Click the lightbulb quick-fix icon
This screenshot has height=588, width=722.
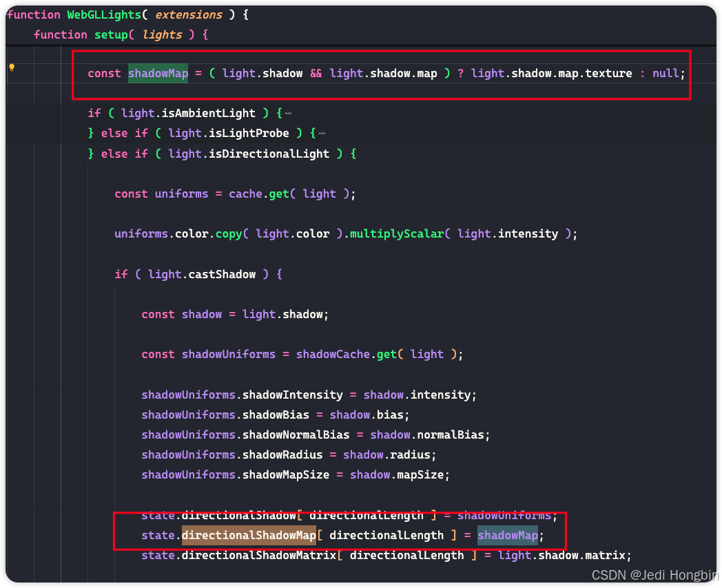12,67
